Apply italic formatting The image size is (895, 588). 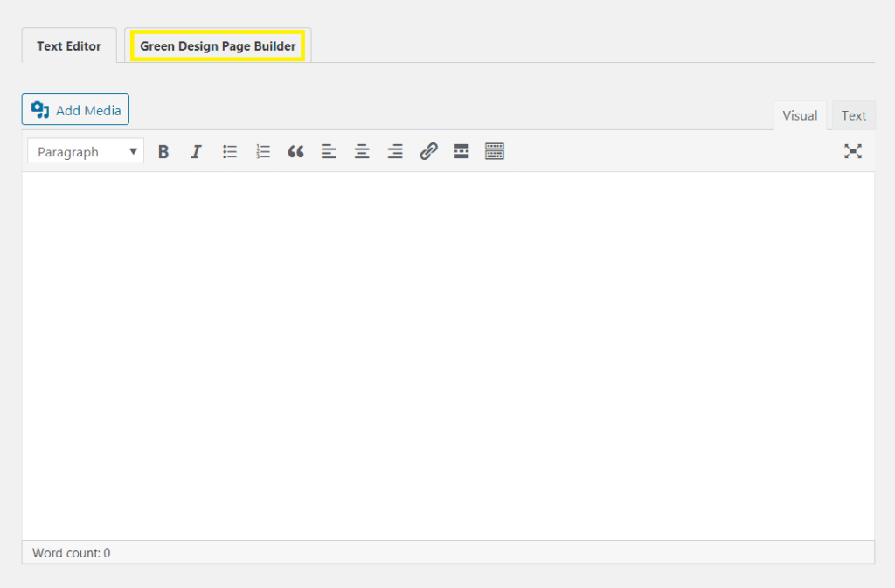(196, 151)
